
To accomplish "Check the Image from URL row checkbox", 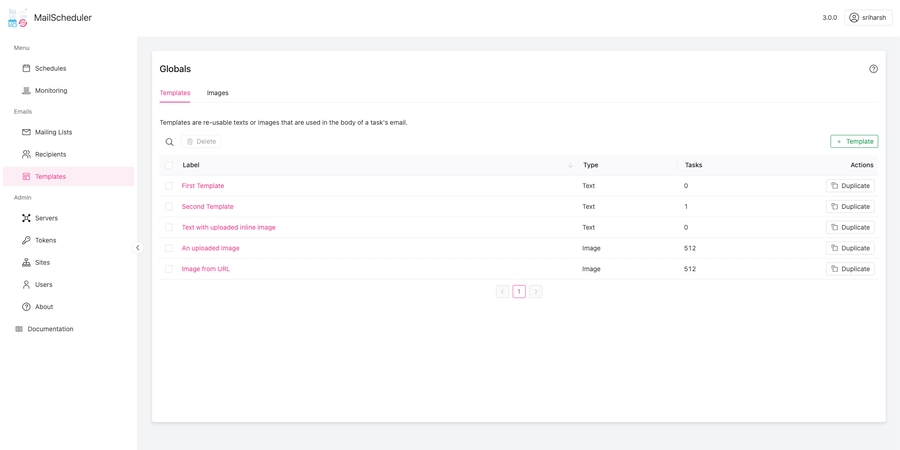I will [x=169, y=269].
